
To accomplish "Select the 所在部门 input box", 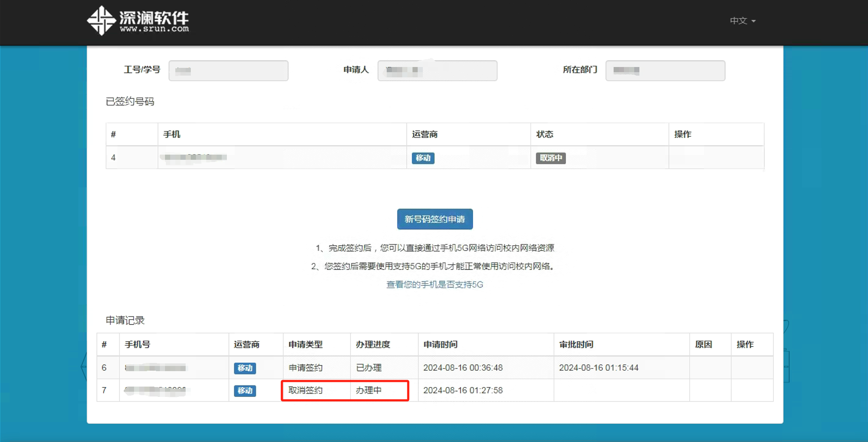I will (x=665, y=70).
